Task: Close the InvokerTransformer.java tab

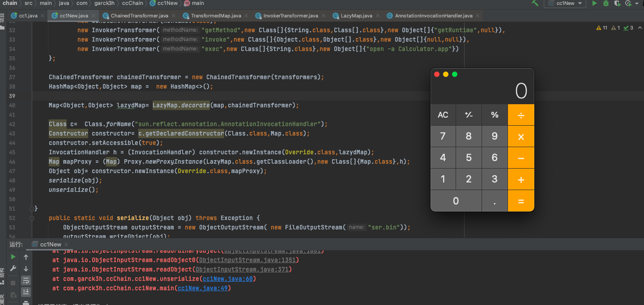Action: (324, 16)
